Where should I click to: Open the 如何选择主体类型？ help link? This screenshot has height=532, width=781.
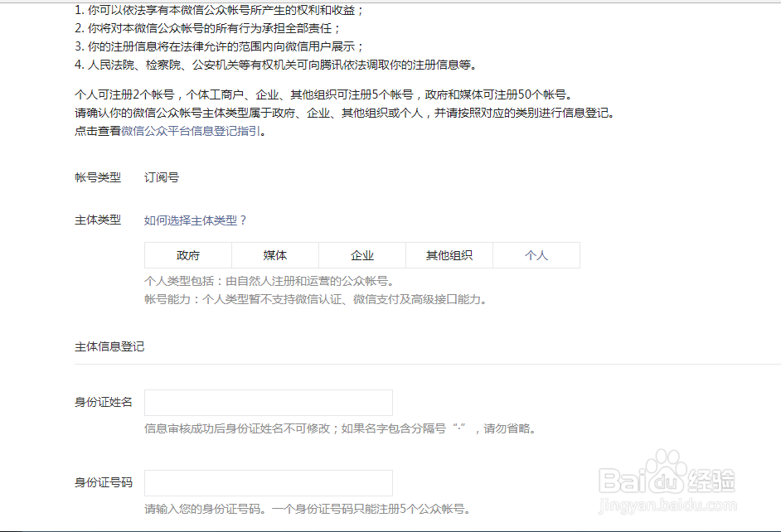[x=196, y=220]
